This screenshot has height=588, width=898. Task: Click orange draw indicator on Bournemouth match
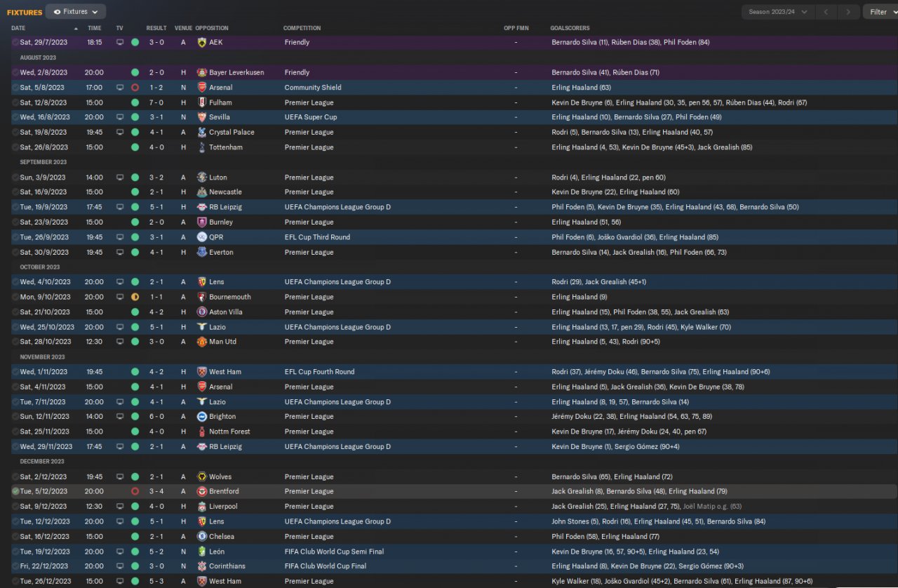(135, 297)
